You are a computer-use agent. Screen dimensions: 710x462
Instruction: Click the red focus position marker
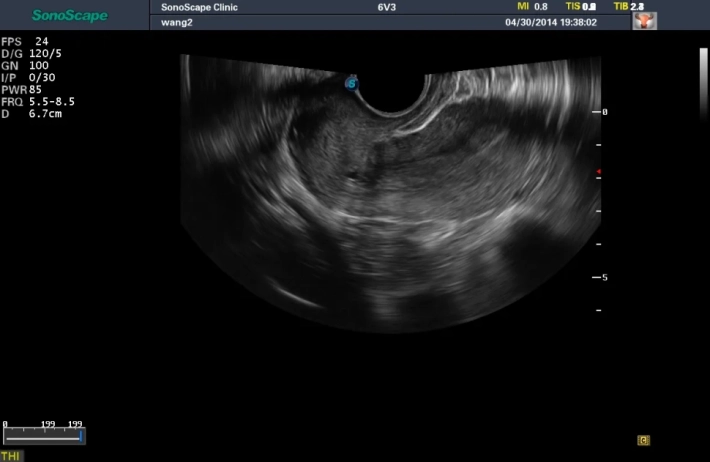[598, 172]
